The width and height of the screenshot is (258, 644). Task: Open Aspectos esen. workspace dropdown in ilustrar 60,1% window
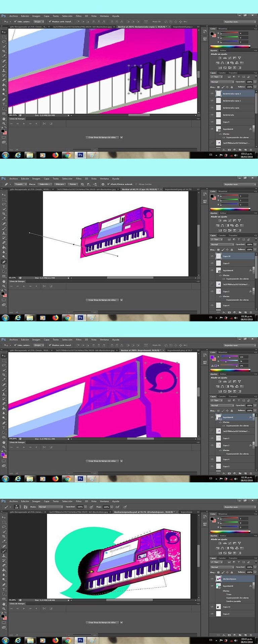(240, 184)
